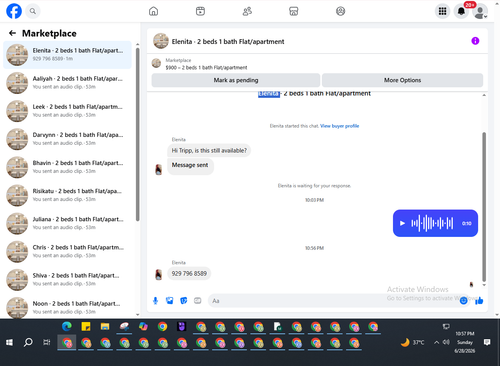The height and width of the screenshot is (366, 500).
Task: Show hidden tray icons chevron
Action: coord(436,342)
